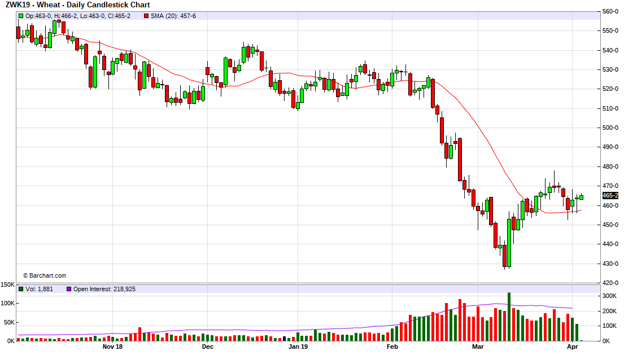The image size is (624, 364).
Task: Open the Barchart.com copyright link
Action: [x=45, y=275]
